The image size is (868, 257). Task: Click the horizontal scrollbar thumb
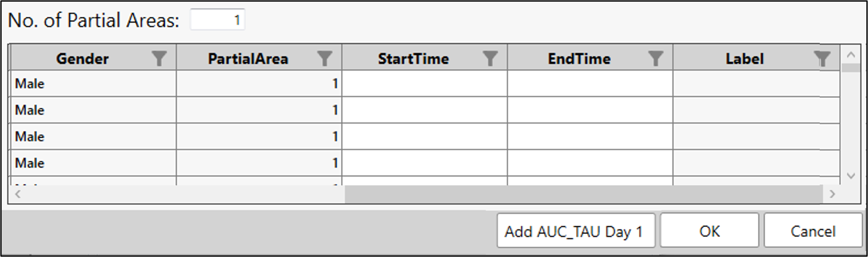(x=583, y=194)
